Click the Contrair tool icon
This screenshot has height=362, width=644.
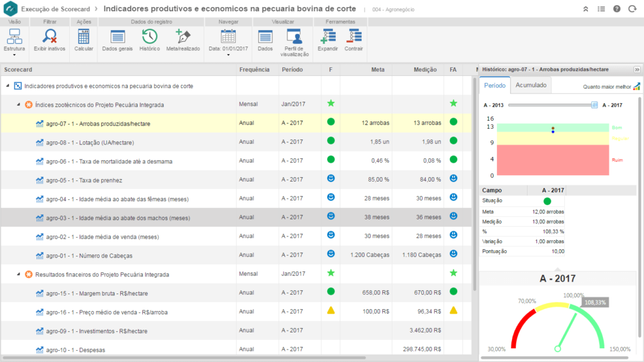353,39
